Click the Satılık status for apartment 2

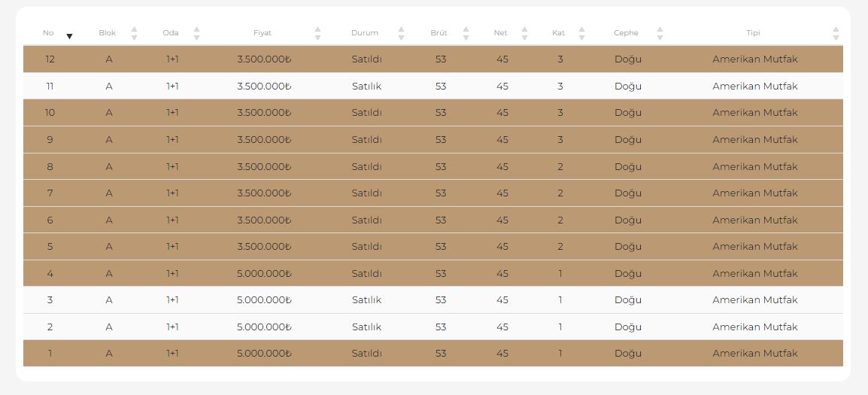[x=366, y=327]
